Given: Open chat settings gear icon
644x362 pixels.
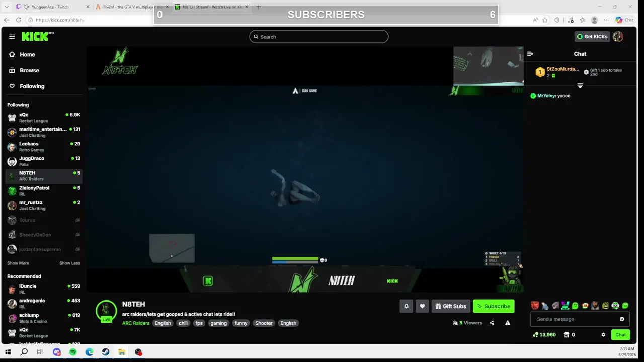Looking at the screenshot, I should click(603, 335).
